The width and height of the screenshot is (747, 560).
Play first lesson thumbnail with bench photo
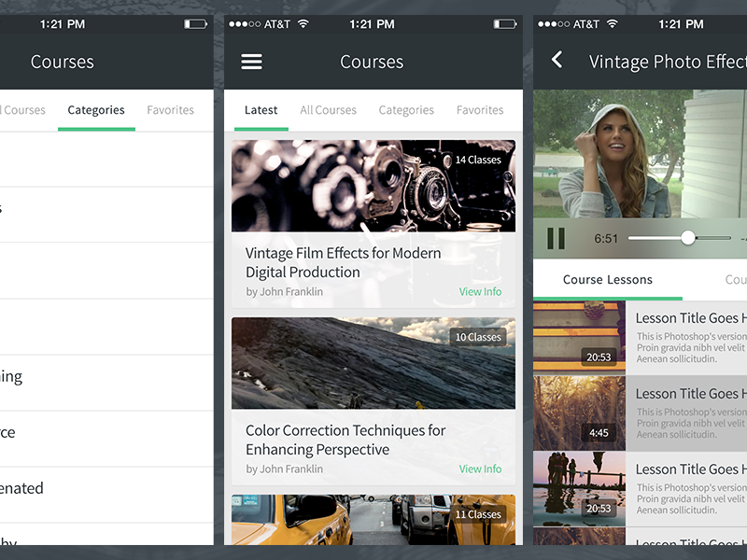click(x=579, y=338)
